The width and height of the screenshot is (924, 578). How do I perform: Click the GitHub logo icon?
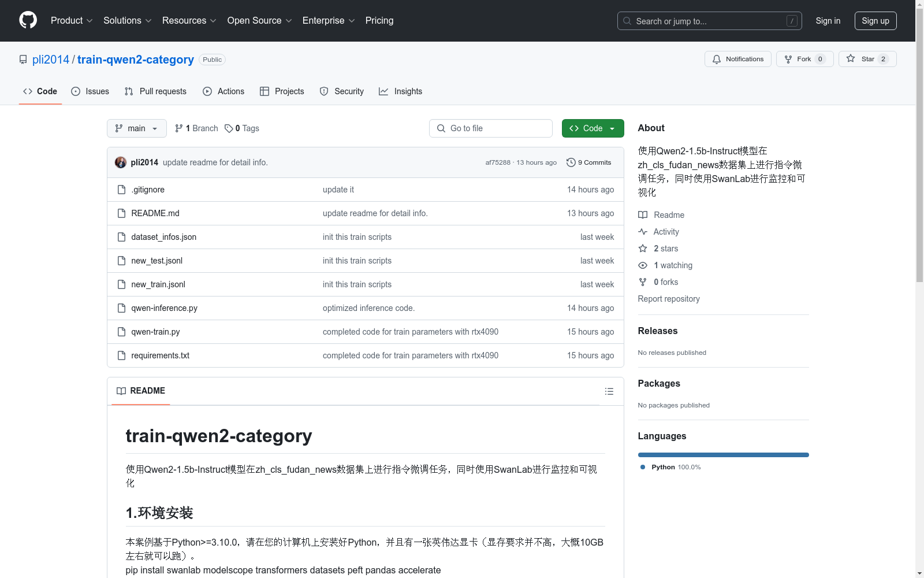pyautogui.click(x=28, y=20)
